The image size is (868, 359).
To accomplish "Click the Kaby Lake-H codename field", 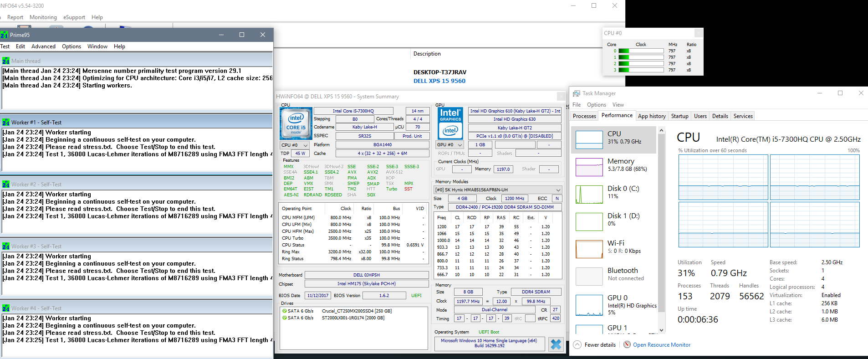I will [x=364, y=127].
